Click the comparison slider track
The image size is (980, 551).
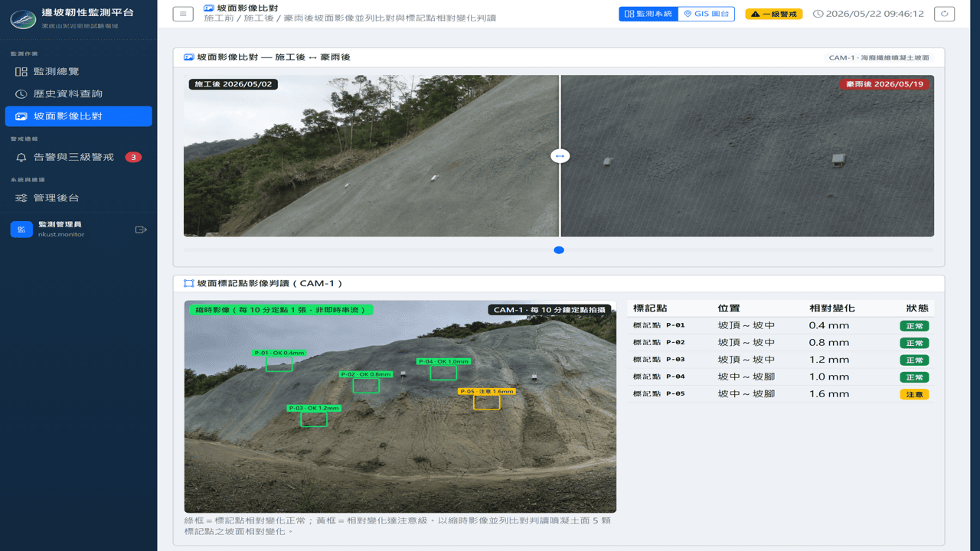click(x=559, y=250)
